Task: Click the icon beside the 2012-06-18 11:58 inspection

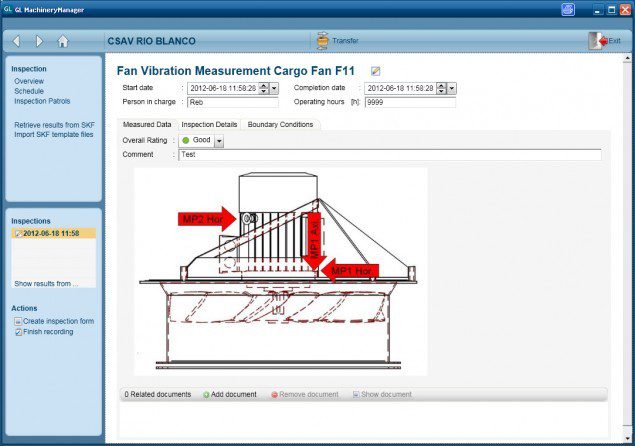Action: tap(18, 233)
